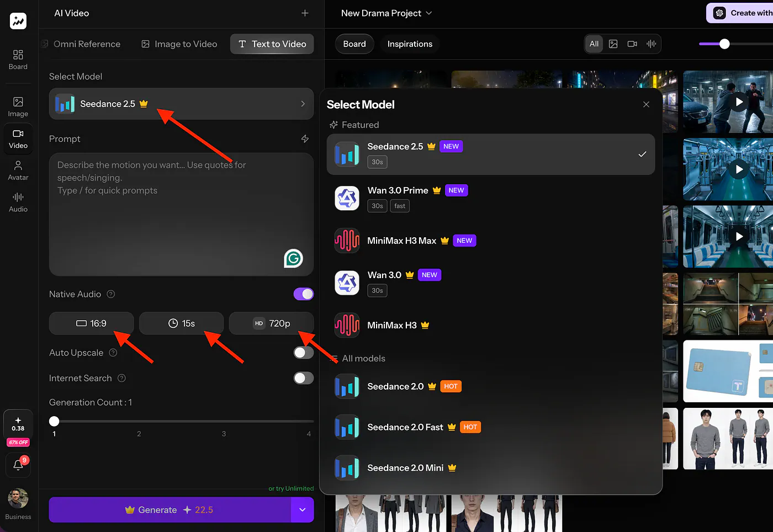The width and height of the screenshot is (773, 532).
Task: Enable the Auto Upscale switch
Action: [304, 353]
